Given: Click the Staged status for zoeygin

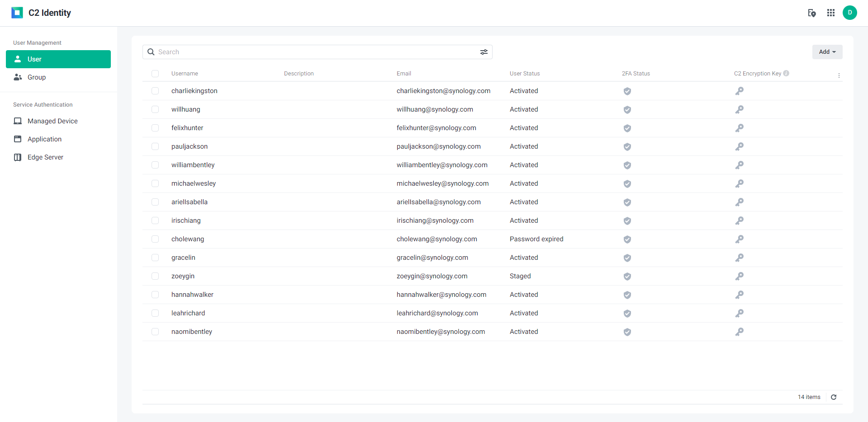Looking at the screenshot, I should point(520,276).
